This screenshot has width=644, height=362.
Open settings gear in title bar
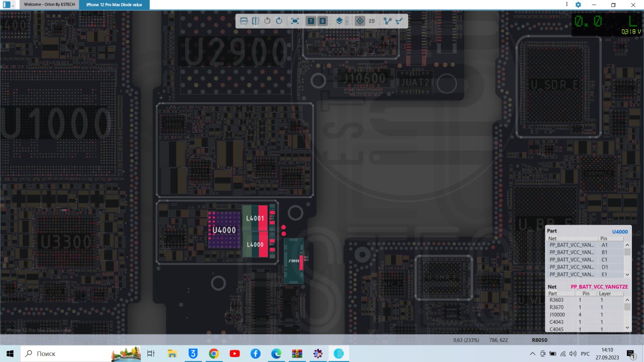pyautogui.click(x=578, y=5)
